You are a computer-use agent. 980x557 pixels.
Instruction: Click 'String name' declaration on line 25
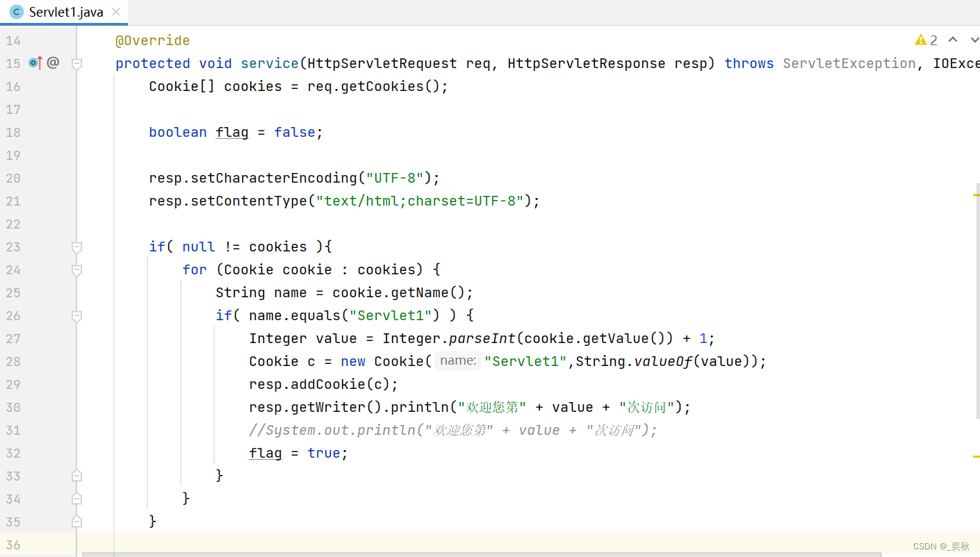coord(261,292)
